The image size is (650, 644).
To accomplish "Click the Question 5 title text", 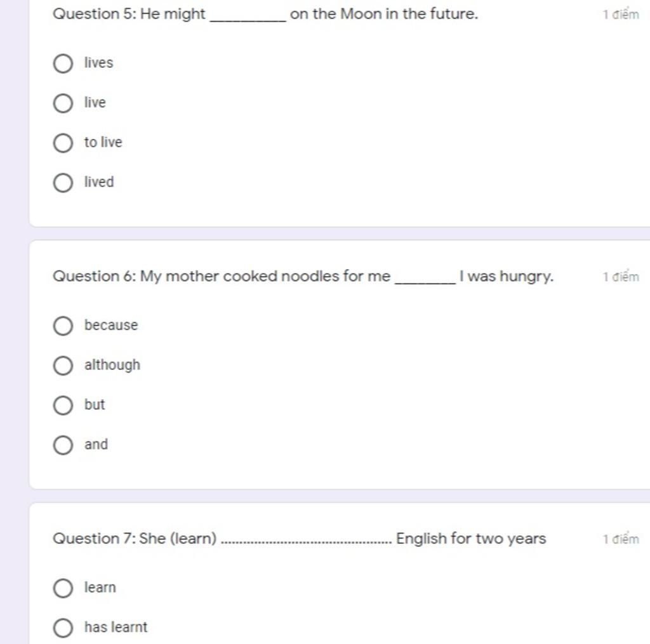I will pos(265,14).
